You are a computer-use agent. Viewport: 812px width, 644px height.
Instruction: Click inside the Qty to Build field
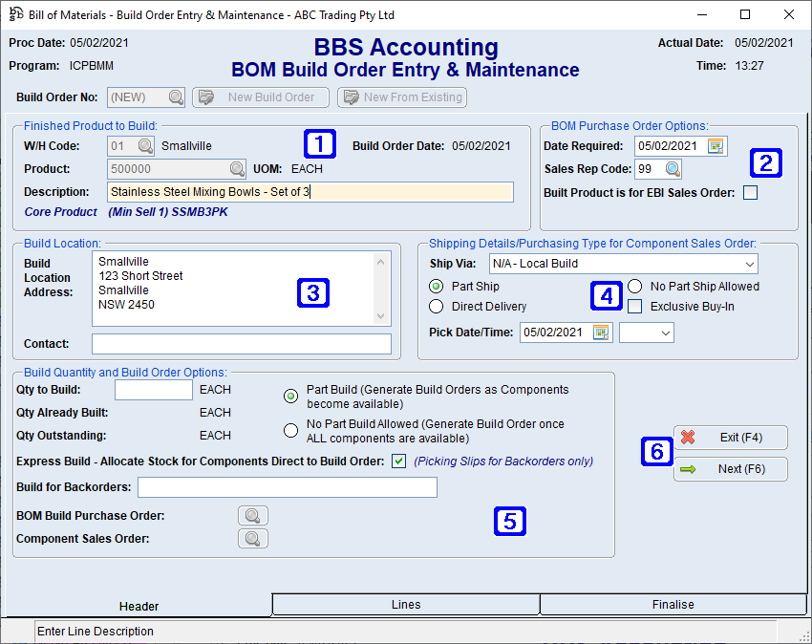click(x=153, y=390)
